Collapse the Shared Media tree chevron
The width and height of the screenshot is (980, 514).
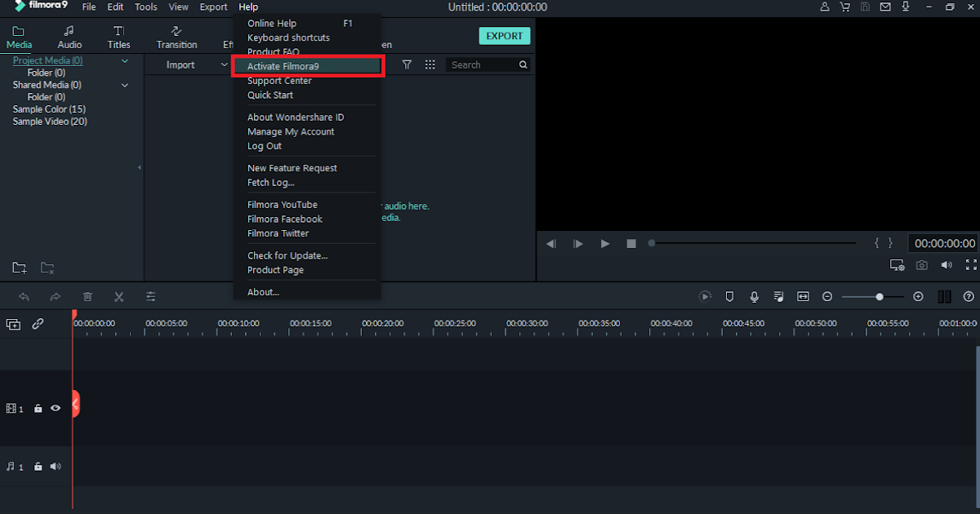(x=125, y=85)
